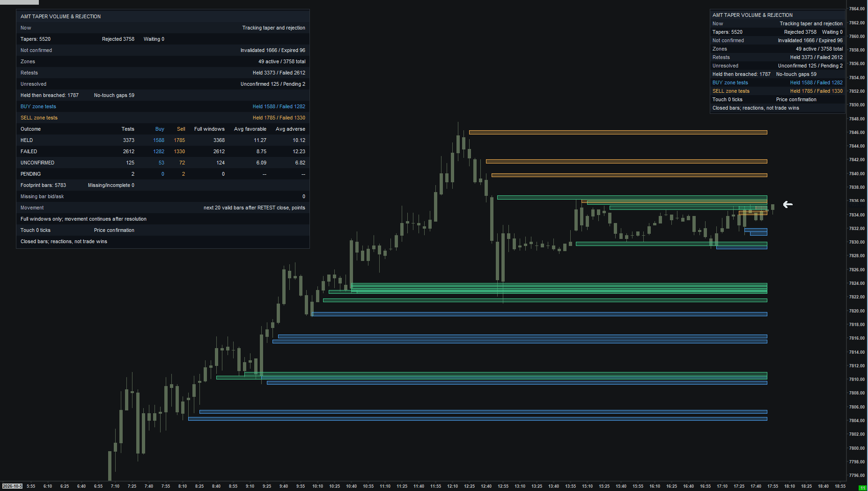This screenshot has height=491, width=868.
Task: Select 'Tapers: 5520' in the left panel
Action: point(36,39)
